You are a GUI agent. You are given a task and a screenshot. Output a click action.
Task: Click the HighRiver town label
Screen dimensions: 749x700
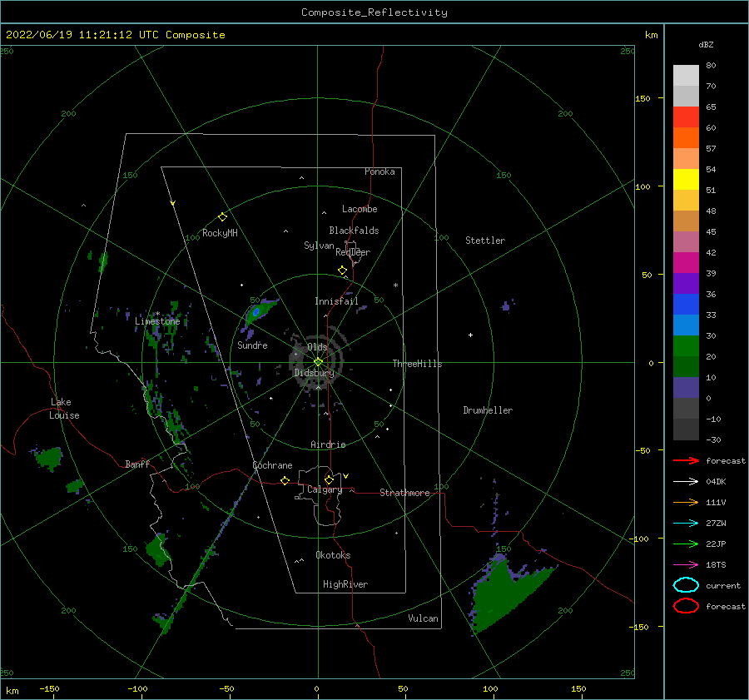pos(345,585)
